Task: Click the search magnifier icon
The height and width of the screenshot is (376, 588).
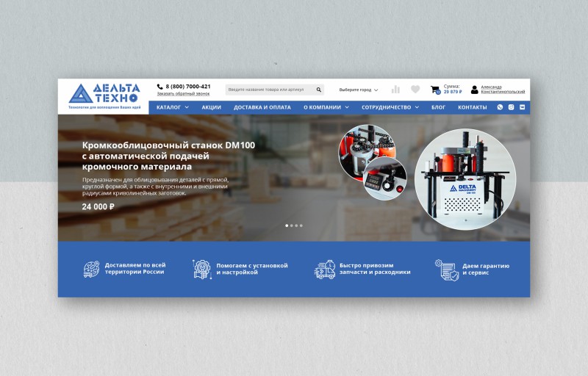Action: click(x=318, y=90)
